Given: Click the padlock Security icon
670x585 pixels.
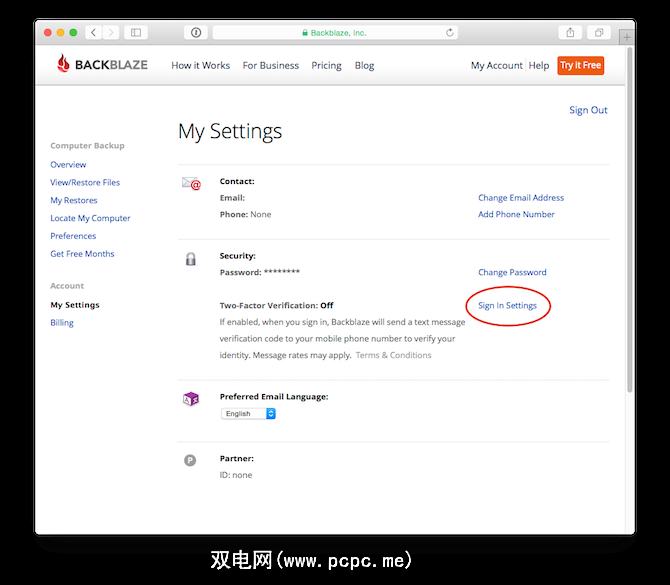Looking at the screenshot, I should point(191,259).
